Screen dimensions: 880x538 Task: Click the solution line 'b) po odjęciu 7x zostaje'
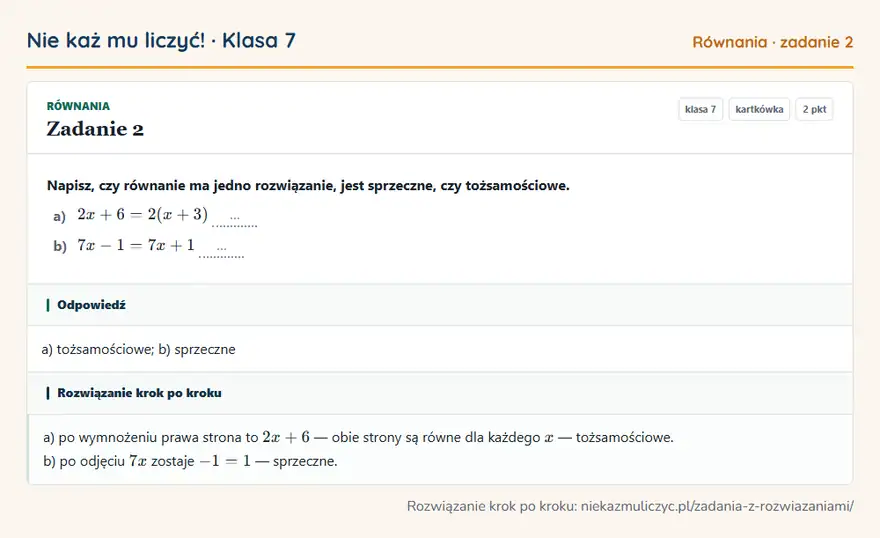pyautogui.click(x=190, y=461)
